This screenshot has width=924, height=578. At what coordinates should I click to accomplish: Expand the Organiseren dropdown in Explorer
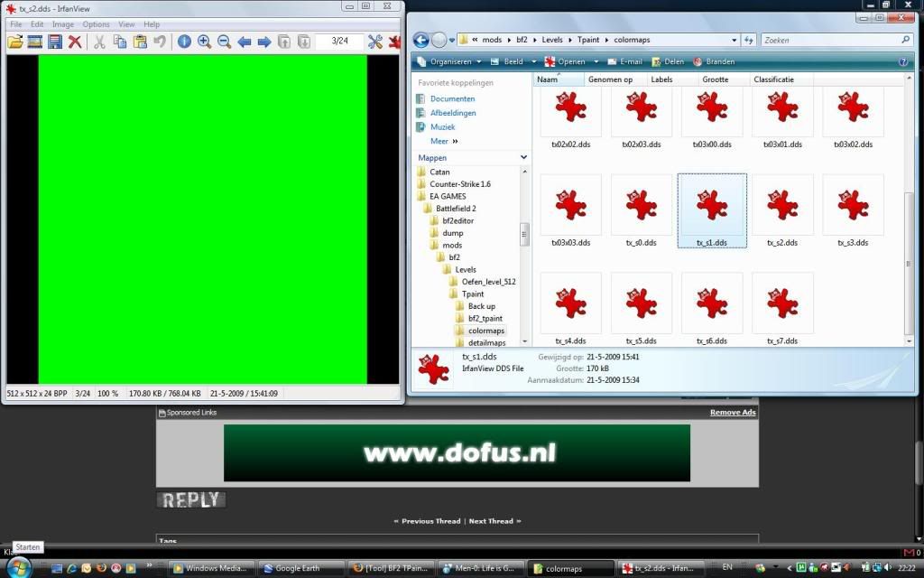point(456,62)
